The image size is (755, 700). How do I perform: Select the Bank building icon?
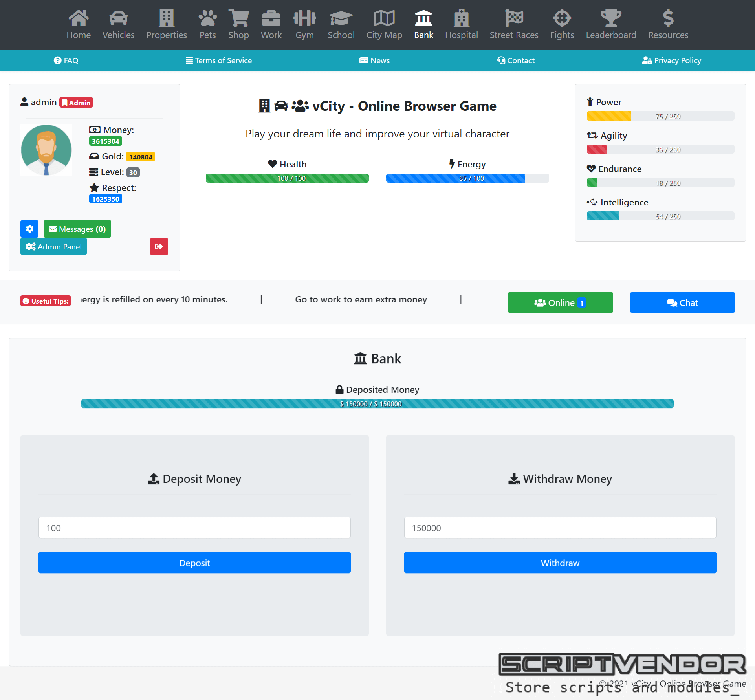[423, 18]
